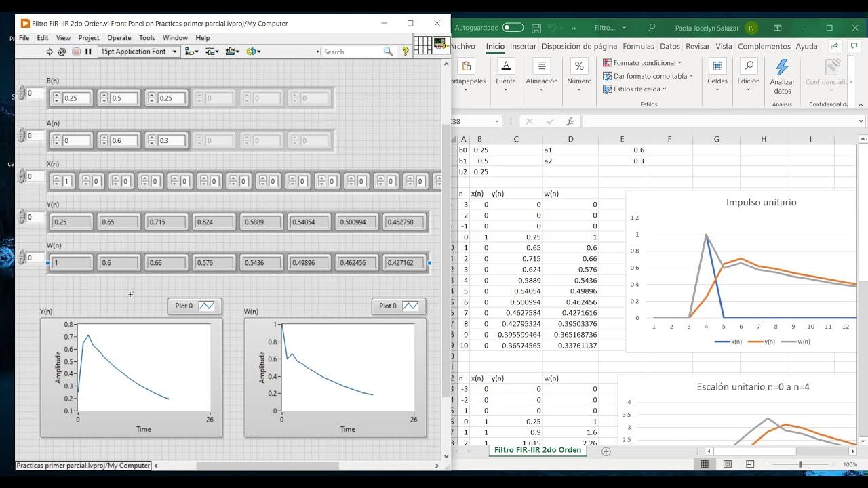Switch Excel to Normal view
868x488 pixels.
click(705, 464)
